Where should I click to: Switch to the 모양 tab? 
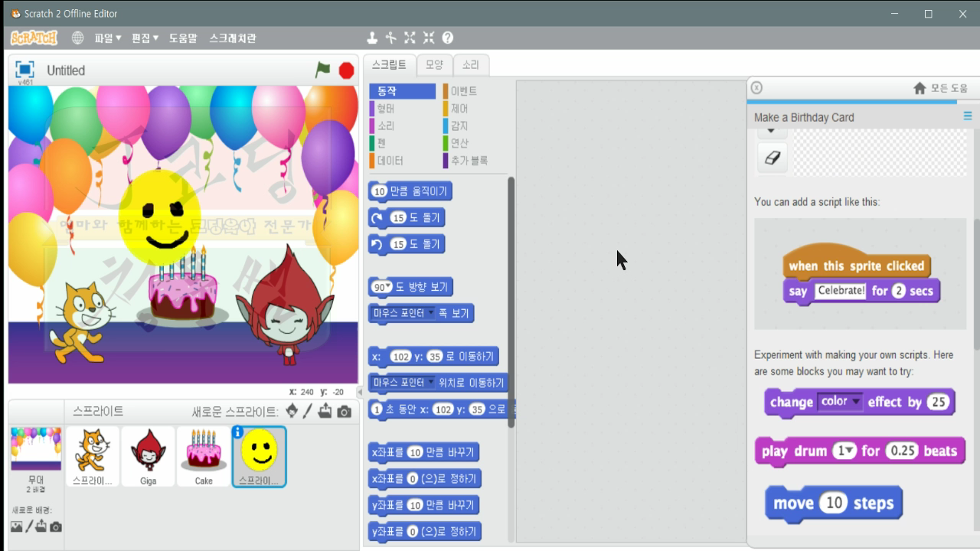pyautogui.click(x=434, y=65)
